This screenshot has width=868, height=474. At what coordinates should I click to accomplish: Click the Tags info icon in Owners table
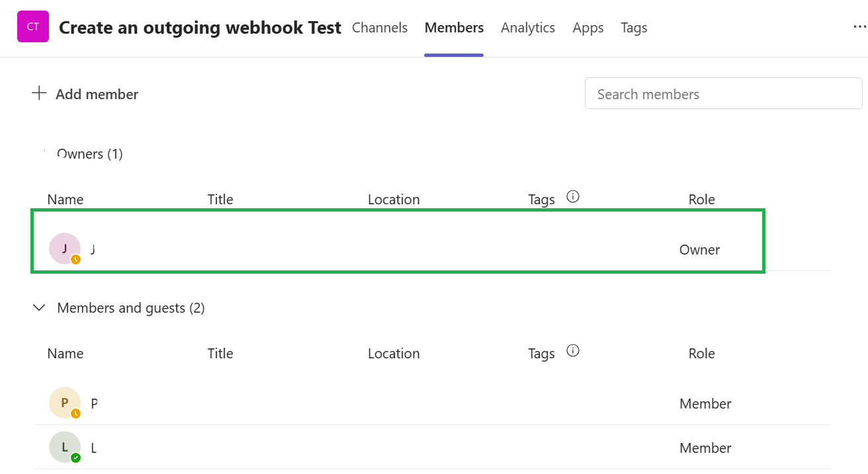click(573, 196)
